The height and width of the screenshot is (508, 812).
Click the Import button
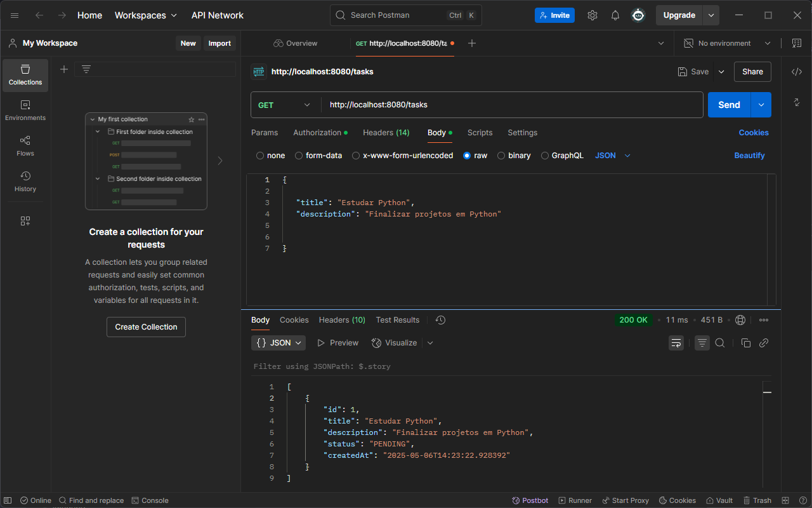(219, 43)
